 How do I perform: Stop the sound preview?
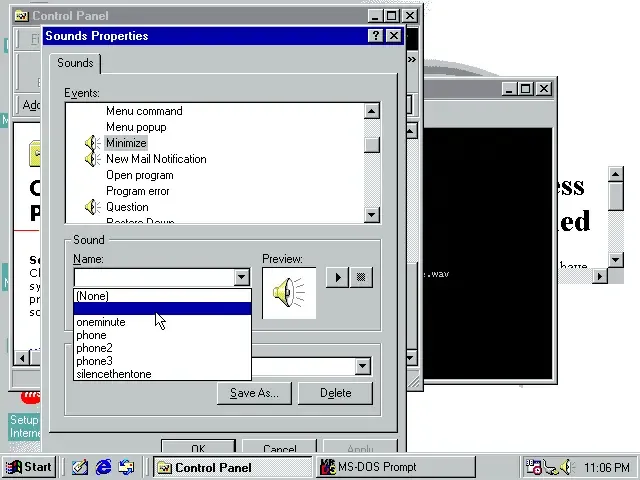(x=361, y=278)
